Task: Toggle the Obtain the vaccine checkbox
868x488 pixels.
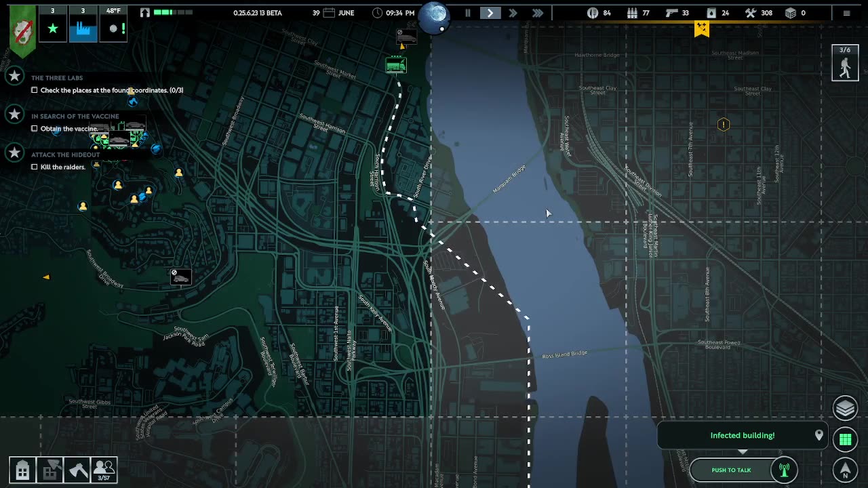Action: click(x=35, y=129)
